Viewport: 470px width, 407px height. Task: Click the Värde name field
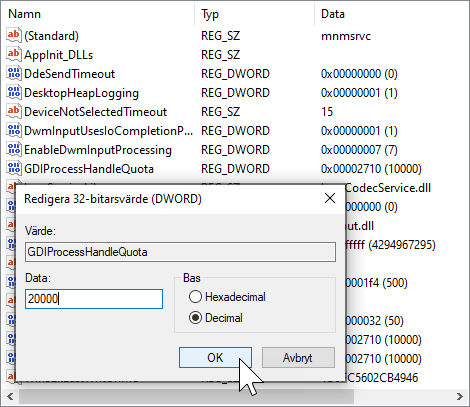(180, 252)
